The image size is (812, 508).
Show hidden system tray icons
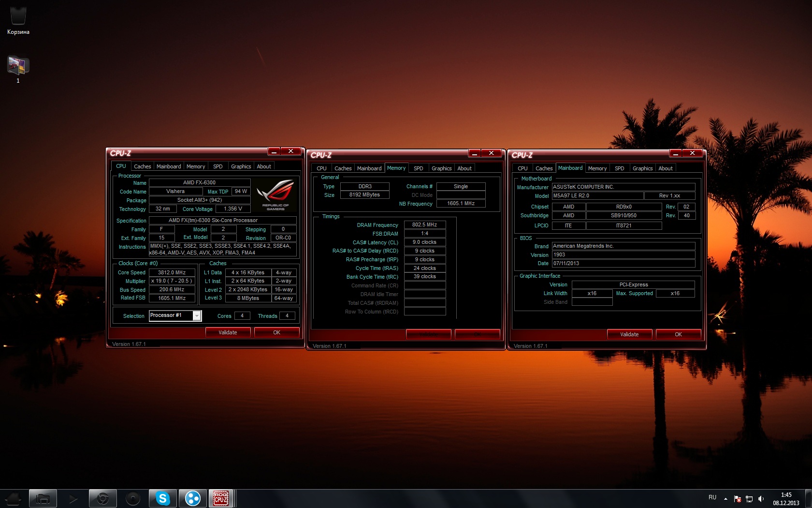[725, 498]
